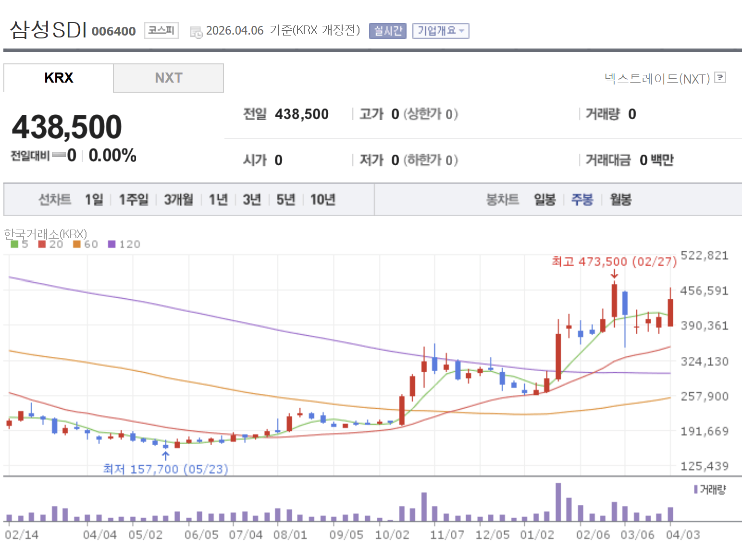Click the 삼성SDI stock name title
Viewport: 742px width, 560px height.
click(x=48, y=29)
